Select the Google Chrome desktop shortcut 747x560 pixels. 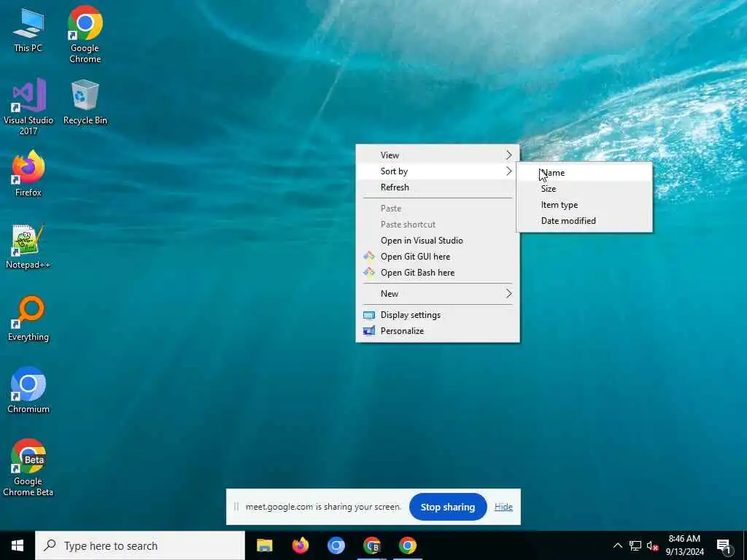85,34
